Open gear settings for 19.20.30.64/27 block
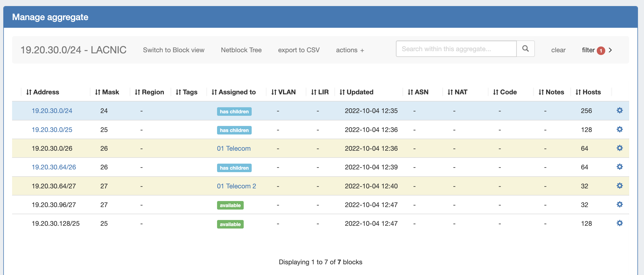Screen dimensions: 644x275 point(620,186)
